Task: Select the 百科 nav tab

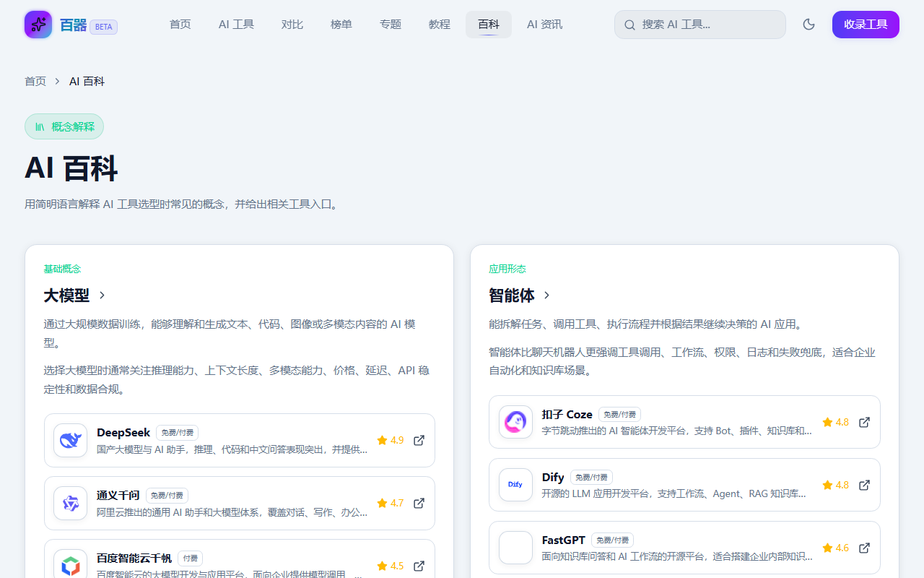Action: point(489,25)
